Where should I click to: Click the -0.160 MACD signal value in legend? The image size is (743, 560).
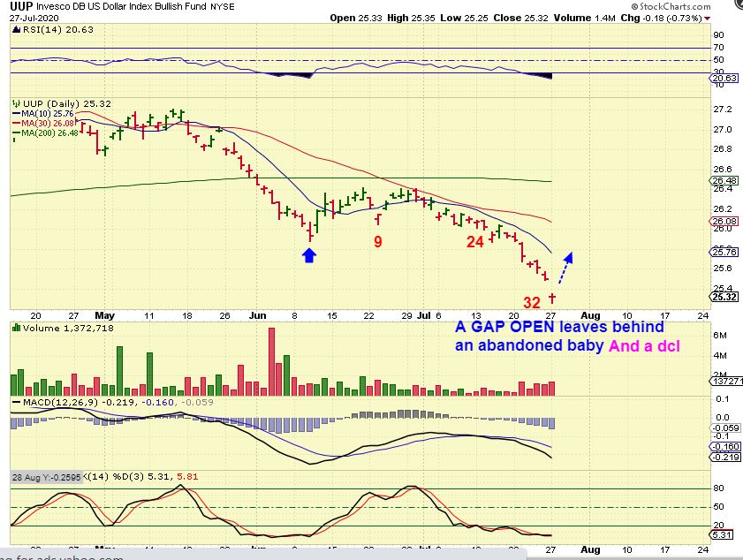[158, 402]
